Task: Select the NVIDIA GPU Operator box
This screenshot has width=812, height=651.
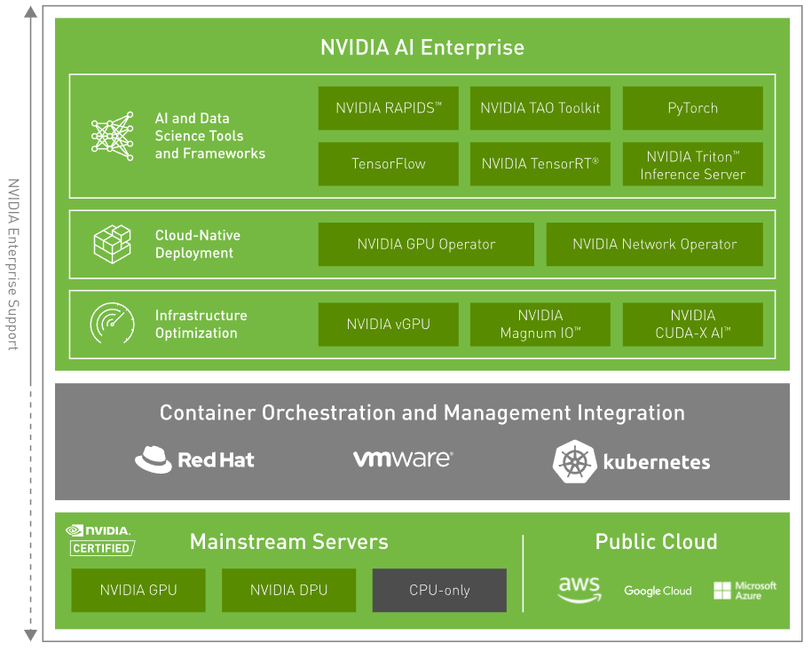Action: 426,244
